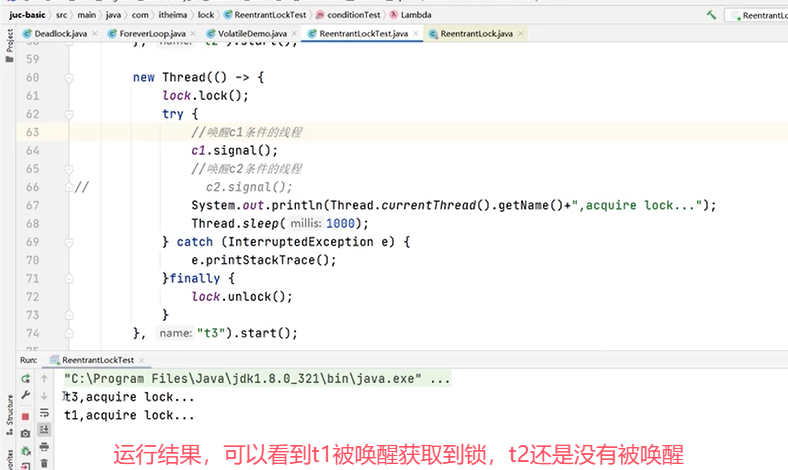Move down the stack trace with down arrow
The height and width of the screenshot is (470, 788).
pos(44,395)
